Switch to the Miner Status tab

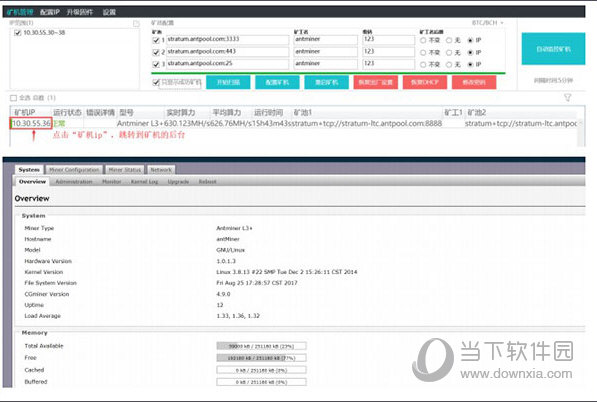click(x=125, y=170)
